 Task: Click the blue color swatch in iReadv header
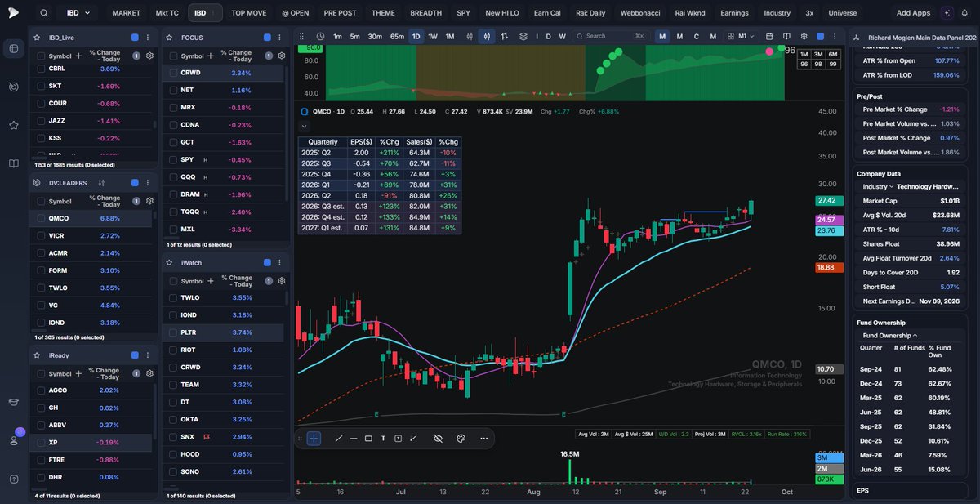[x=135, y=355]
